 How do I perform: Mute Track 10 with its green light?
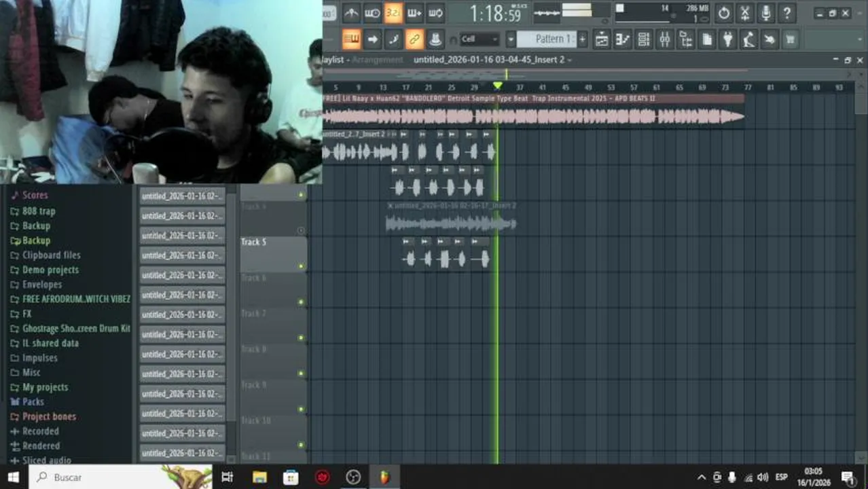point(301,444)
